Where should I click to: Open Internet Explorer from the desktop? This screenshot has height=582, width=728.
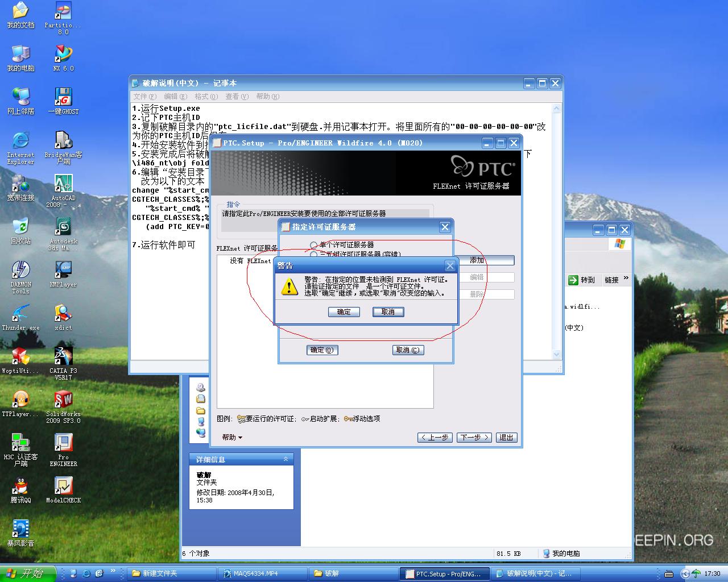[20, 147]
